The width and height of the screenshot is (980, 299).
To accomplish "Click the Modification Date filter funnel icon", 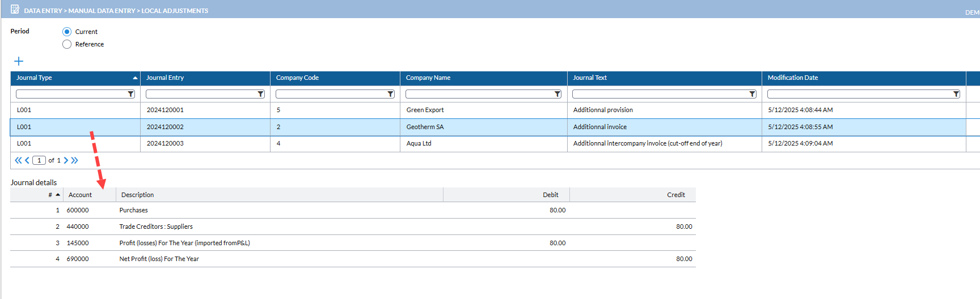I will tap(956, 94).
